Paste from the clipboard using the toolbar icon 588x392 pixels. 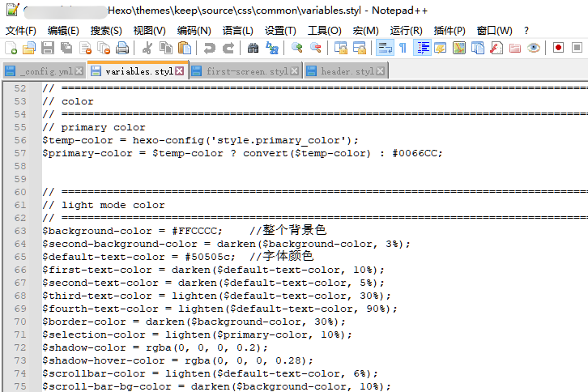point(185,48)
